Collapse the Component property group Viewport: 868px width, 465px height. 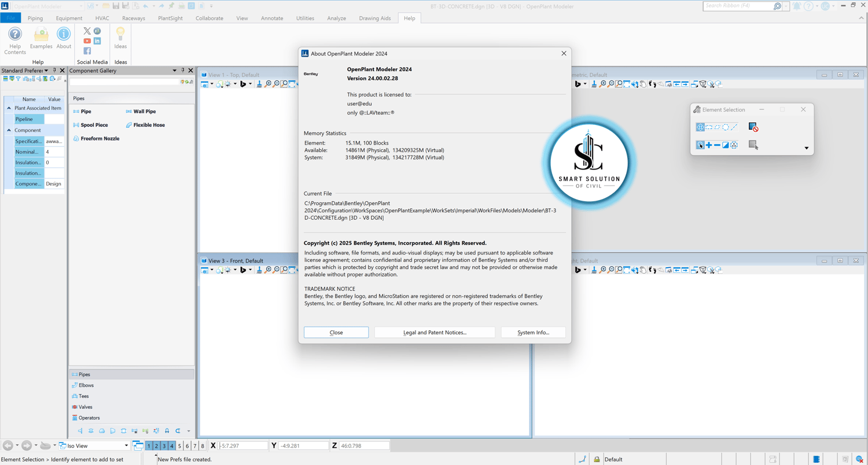click(9, 130)
